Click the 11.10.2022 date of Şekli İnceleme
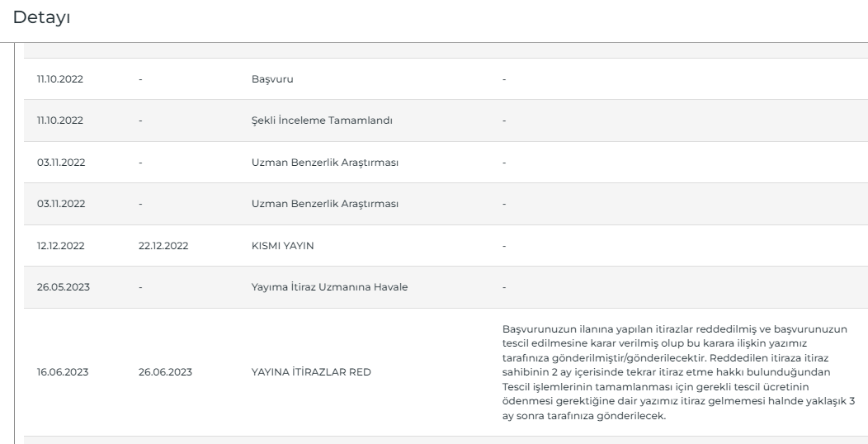Viewport: 868px width, 444px height. click(59, 120)
